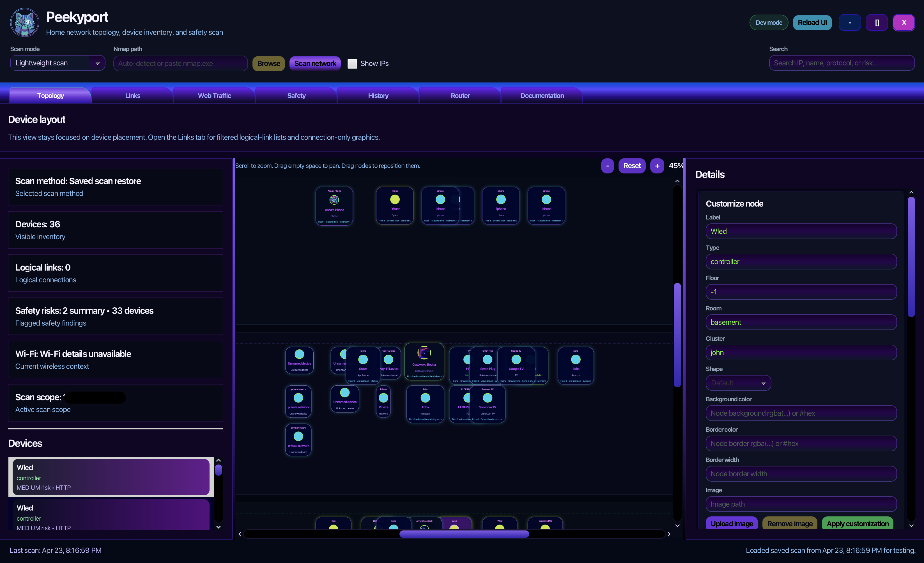Viewport: 924px width, 563px height.
Task: Select the iphone node in bedroom 2
Action: (440, 205)
